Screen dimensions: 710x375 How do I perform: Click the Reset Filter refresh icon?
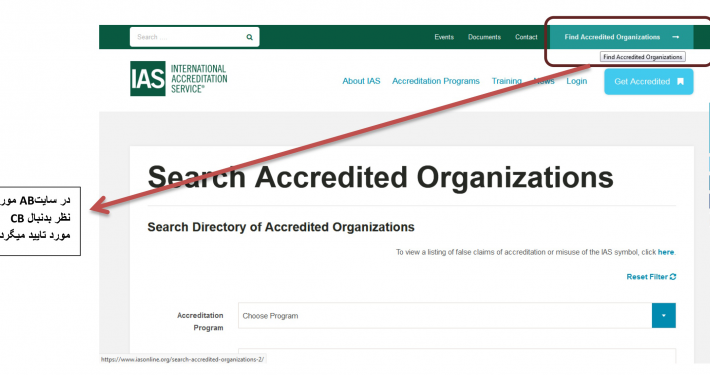673,277
